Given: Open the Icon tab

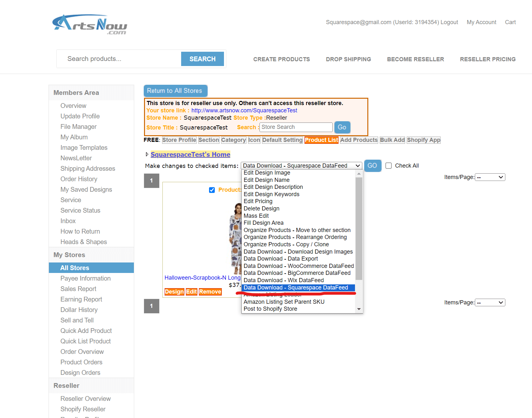Looking at the screenshot, I should [254, 140].
